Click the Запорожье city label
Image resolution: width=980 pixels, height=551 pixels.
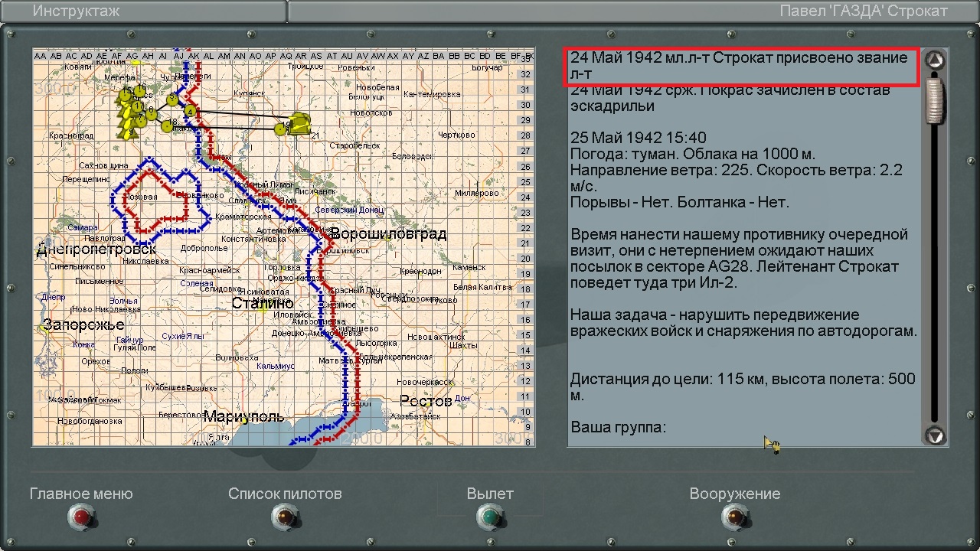[83, 325]
